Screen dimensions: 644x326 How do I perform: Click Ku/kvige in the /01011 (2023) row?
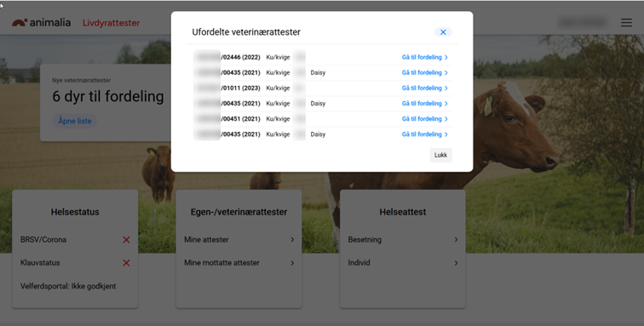point(278,88)
